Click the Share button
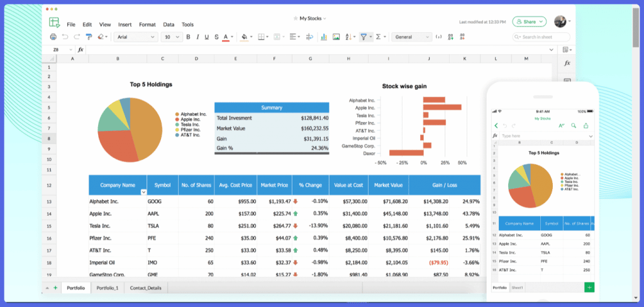The image size is (644, 307). tap(530, 21)
